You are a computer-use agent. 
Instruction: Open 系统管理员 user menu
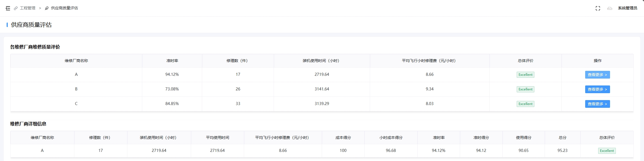tap(627, 8)
